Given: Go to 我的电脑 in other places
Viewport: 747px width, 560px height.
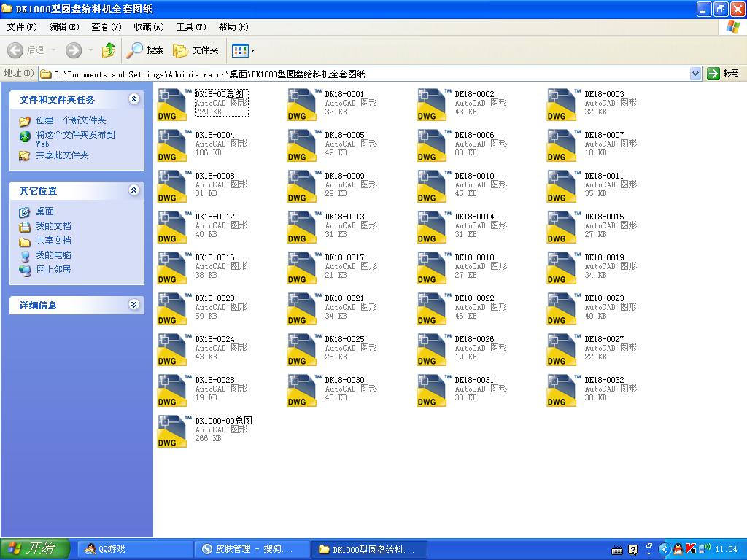Looking at the screenshot, I should coord(53,255).
